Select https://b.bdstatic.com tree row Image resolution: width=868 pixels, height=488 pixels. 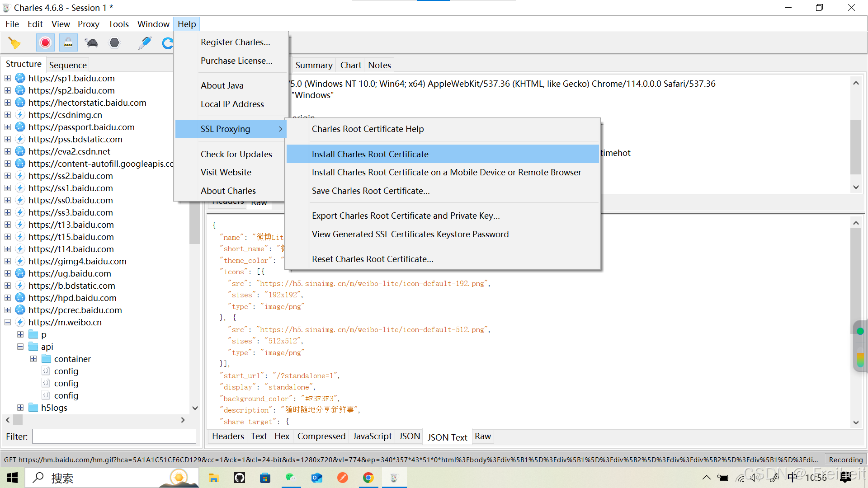click(x=71, y=286)
